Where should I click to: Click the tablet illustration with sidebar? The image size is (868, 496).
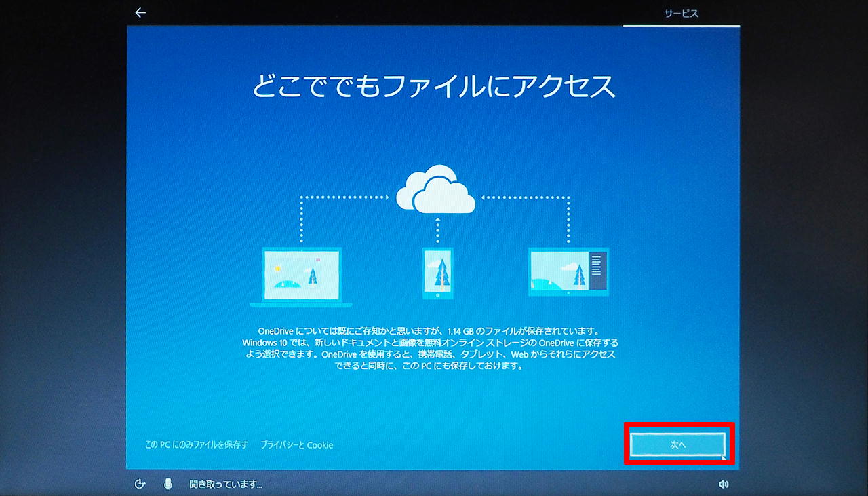click(x=568, y=272)
